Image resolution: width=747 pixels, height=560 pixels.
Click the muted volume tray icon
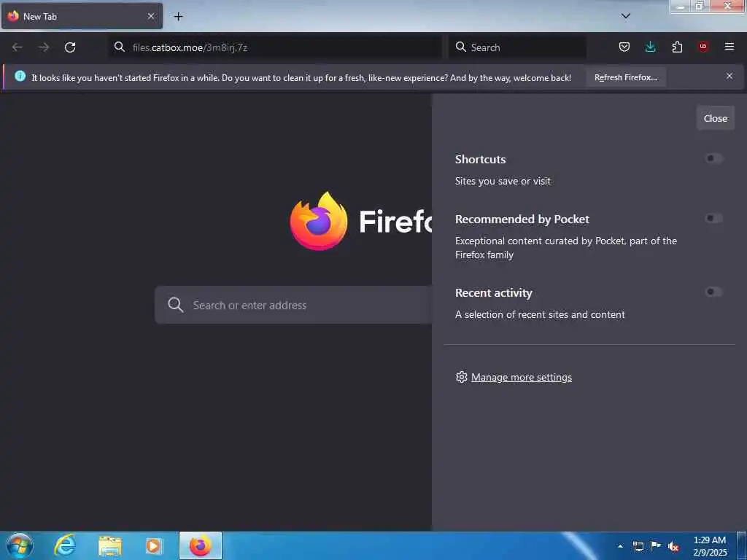(673, 546)
